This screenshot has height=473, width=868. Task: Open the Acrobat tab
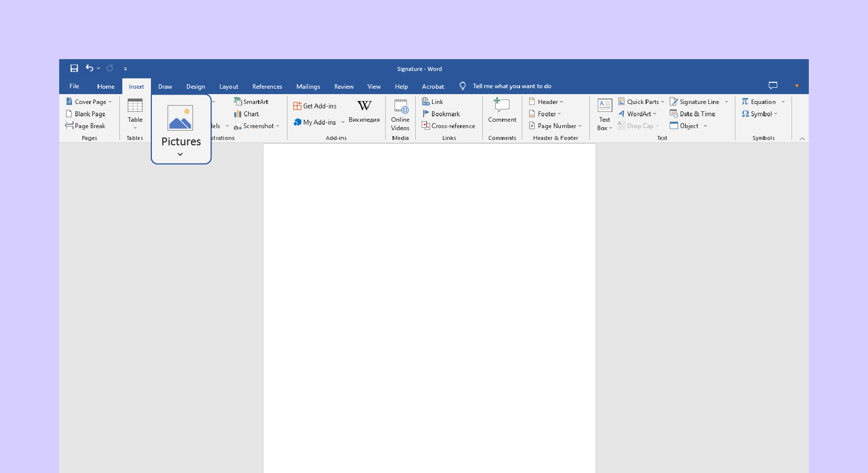click(x=433, y=87)
